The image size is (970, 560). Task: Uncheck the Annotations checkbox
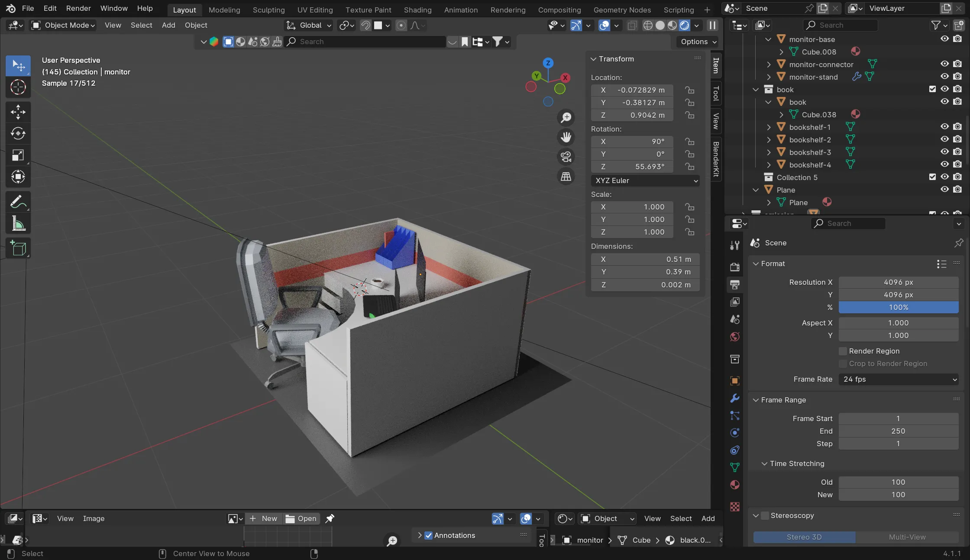pyautogui.click(x=429, y=535)
